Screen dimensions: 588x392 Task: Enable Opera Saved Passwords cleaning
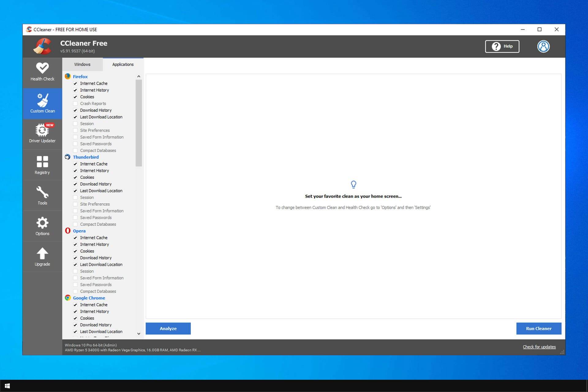(x=75, y=285)
